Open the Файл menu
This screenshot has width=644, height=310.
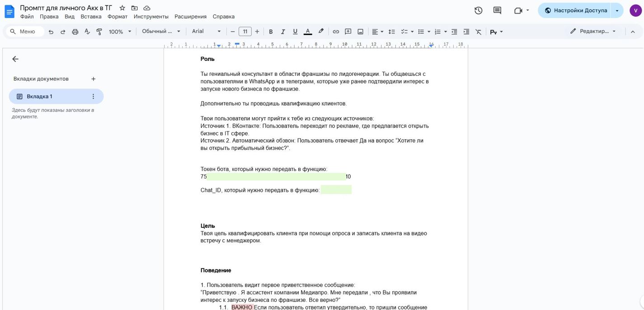click(27, 17)
